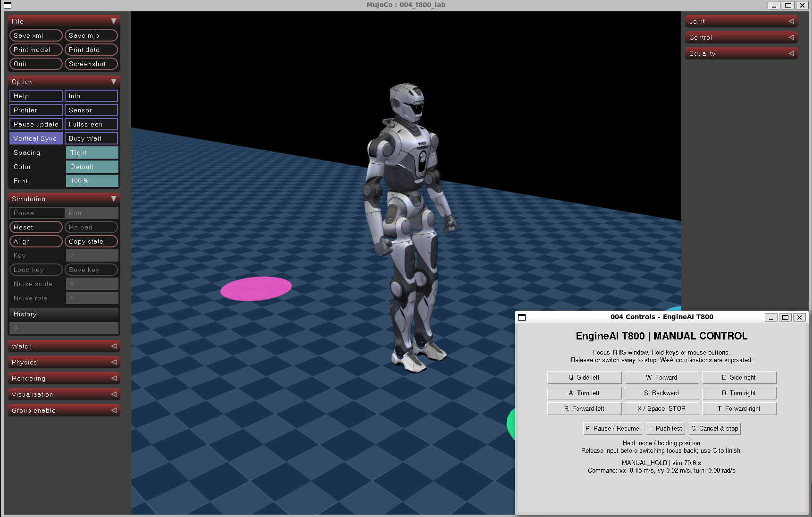Viewport: 812px width, 517px height.
Task: Click the 004 Controls window menu icon
Action: 522,317
